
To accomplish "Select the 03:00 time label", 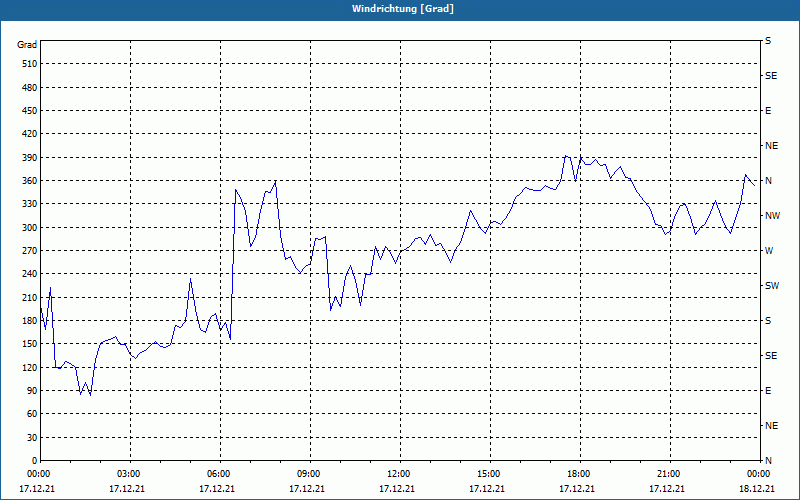I will coord(129,474).
